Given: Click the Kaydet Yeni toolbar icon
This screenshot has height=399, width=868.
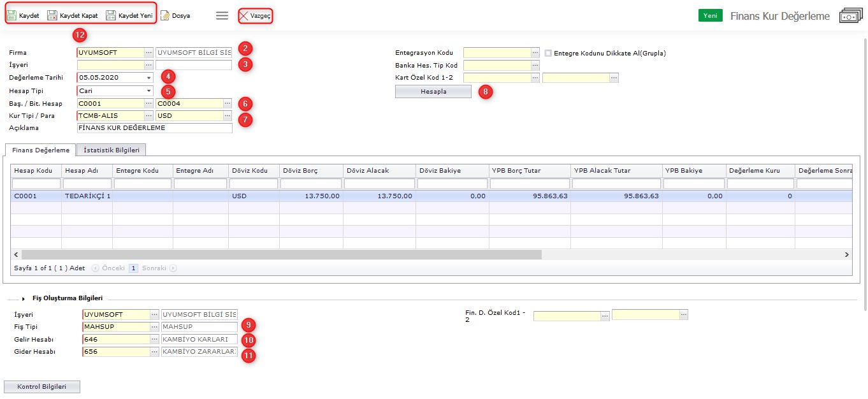Looking at the screenshot, I should [x=111, y=15].
